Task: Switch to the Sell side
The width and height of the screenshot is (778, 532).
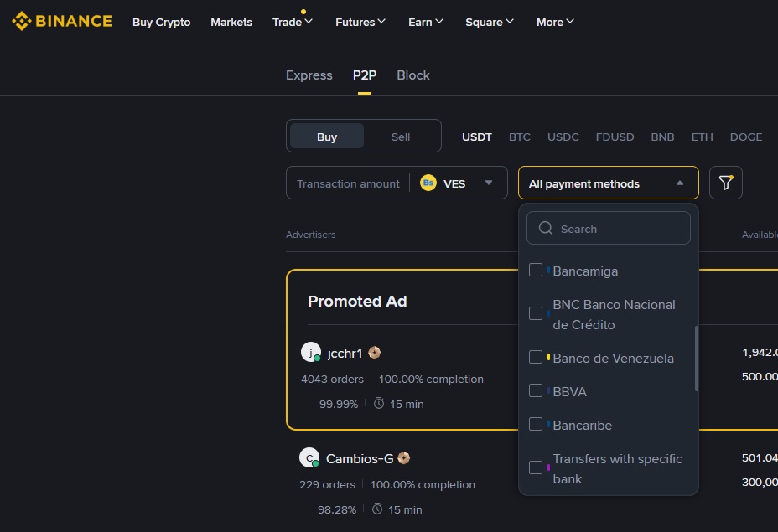Action: pyautogui.click(x=400, y=136)
